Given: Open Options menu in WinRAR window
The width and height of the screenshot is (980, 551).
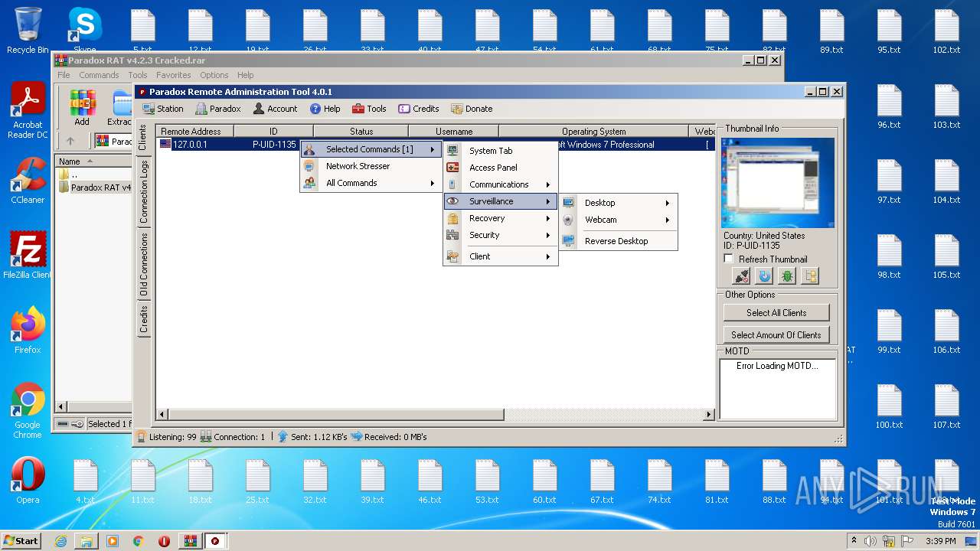Looking at the screenshot, I should click(214, 75).
